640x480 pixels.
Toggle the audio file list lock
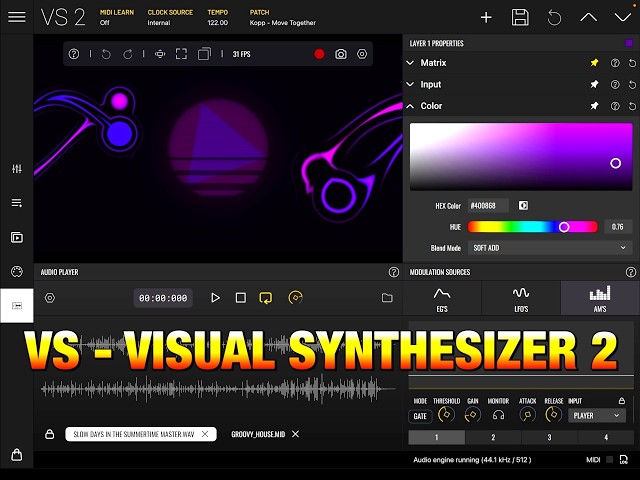click(x=49, y=434)
